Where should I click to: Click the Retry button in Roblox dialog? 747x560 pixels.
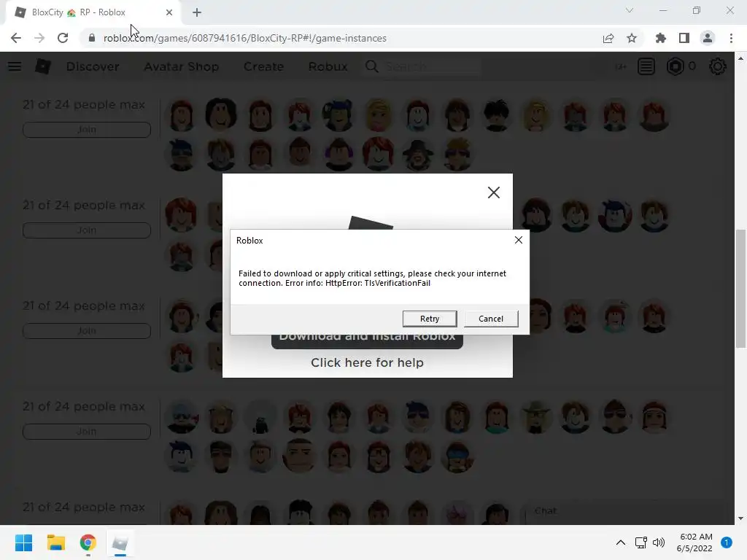pos(429,319)
